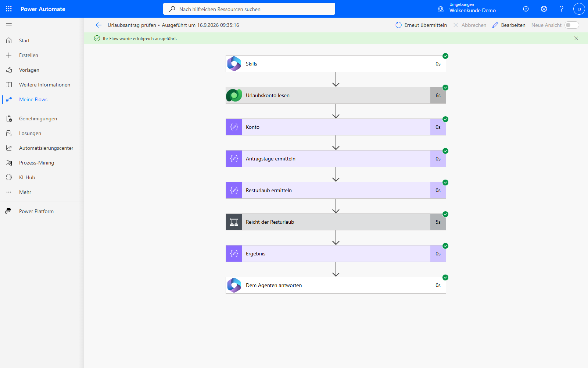
Task: Click Erneut übermitteln button
Action: pyautogui.click(x=421, y=25)
